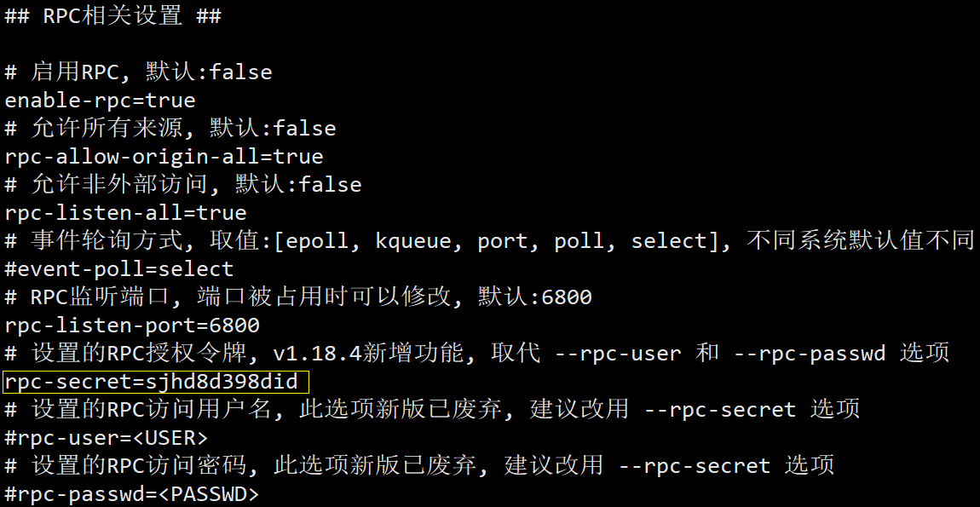Click the rpc-listen-all=true line

[125, 213]
